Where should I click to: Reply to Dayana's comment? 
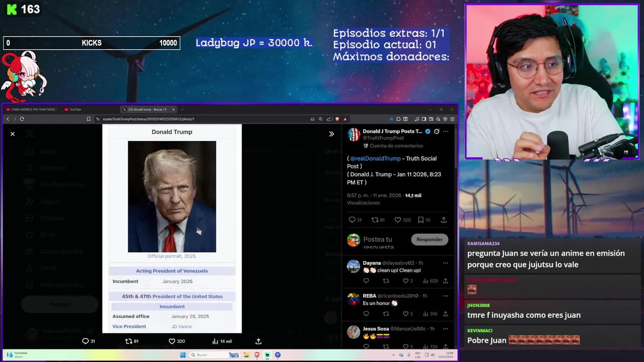click(366, 281)
